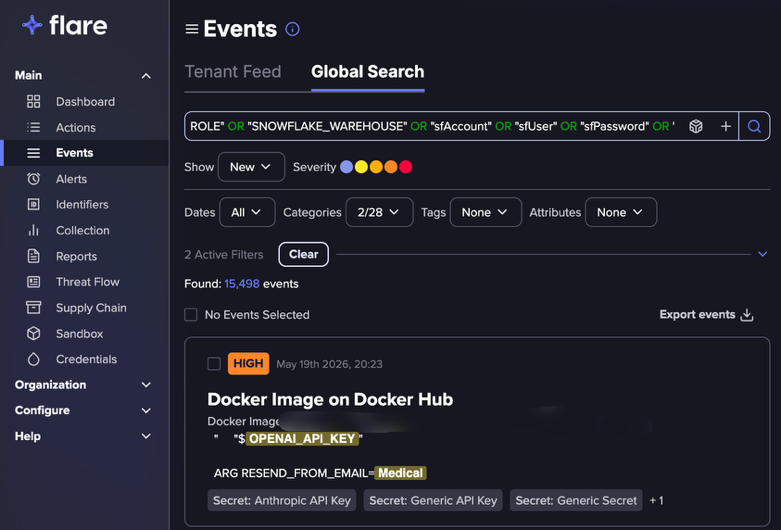Select the Global Search tab

coord(368,72)
